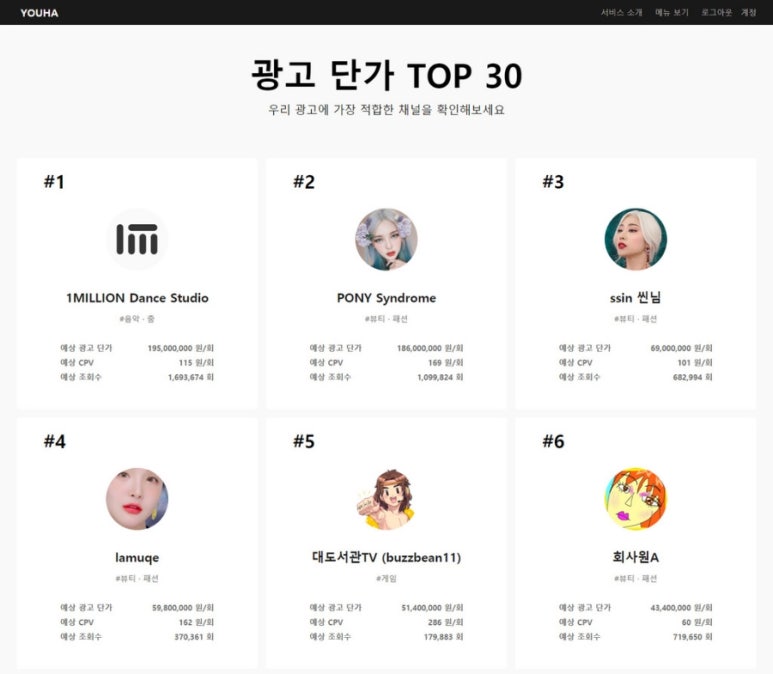Open the 서비스 소개 nav item
Image resolution: width=773 pixels, height=674 pixels.
pos(621,12)
